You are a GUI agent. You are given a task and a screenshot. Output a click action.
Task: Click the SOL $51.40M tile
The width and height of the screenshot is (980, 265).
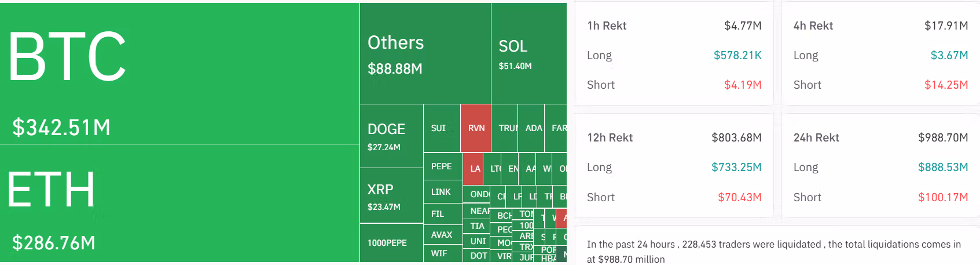click(529, 53)
